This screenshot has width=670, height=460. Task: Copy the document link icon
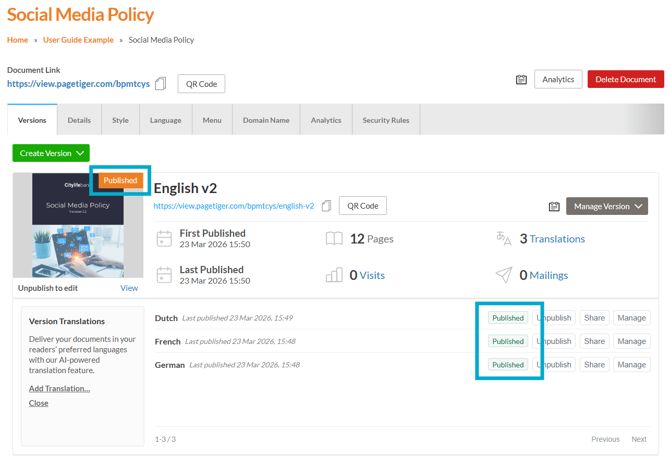coord(160,83)
